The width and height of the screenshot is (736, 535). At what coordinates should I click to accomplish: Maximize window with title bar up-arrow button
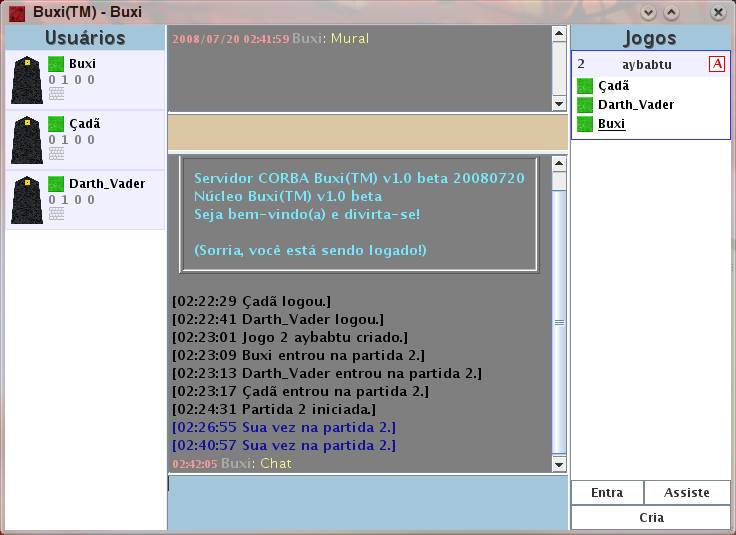(671, 12)
